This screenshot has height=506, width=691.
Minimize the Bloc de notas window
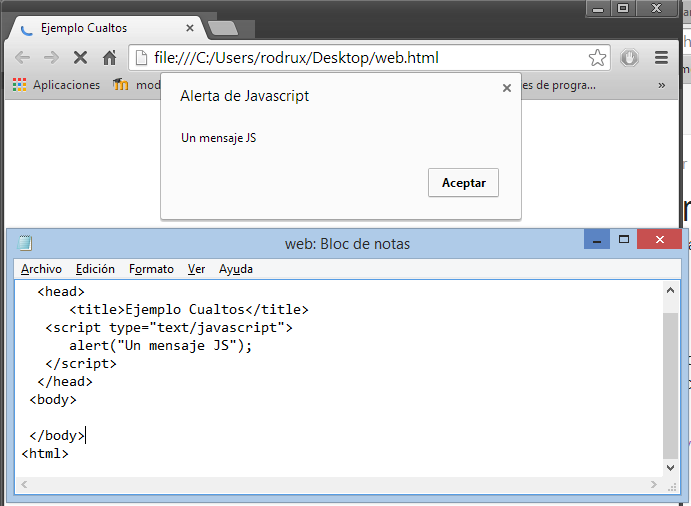[597, 239]
